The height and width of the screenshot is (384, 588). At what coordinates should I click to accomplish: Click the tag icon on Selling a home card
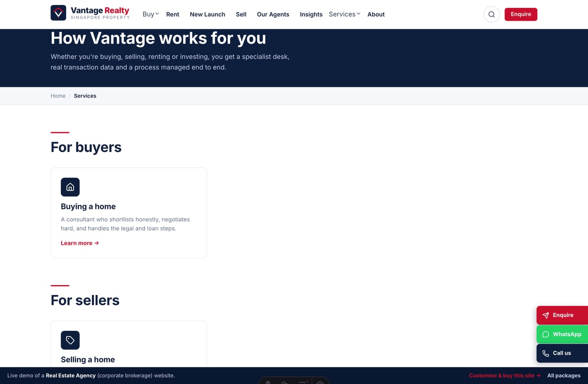(x=70, y=340)
